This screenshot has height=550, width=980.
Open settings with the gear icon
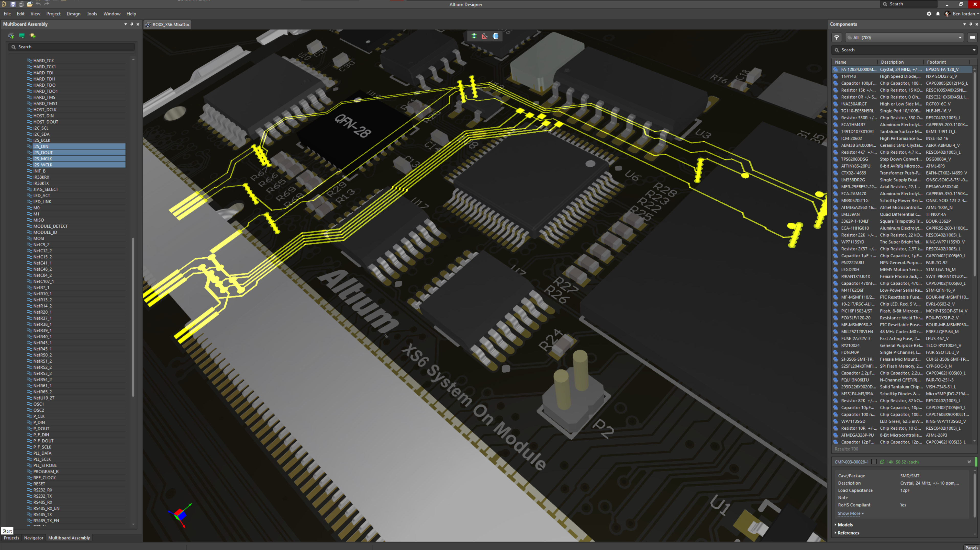pos(929,14)
